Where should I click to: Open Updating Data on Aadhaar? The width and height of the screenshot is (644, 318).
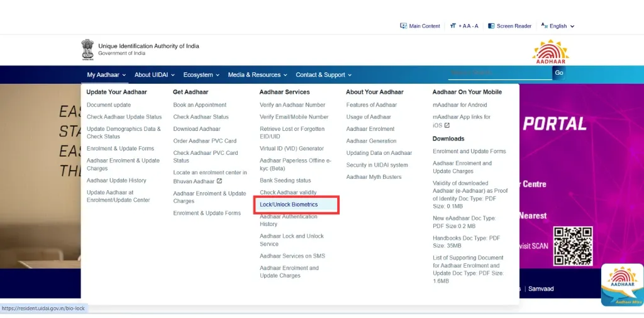point(379,152)
